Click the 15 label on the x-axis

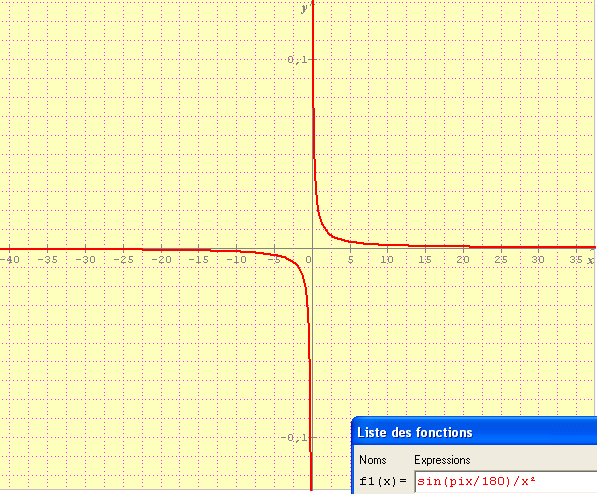coord(425,260)
